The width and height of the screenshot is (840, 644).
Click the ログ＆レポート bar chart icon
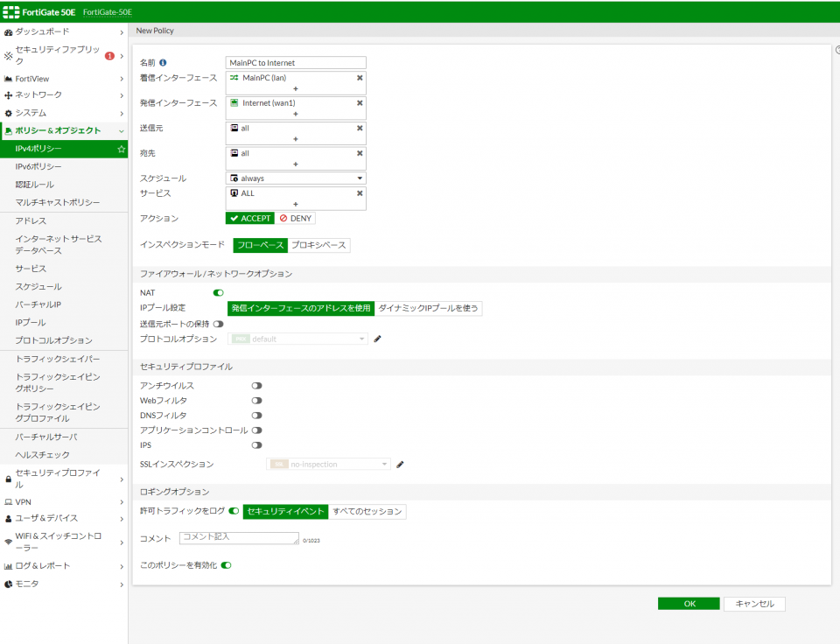click(x=8, y=566)
